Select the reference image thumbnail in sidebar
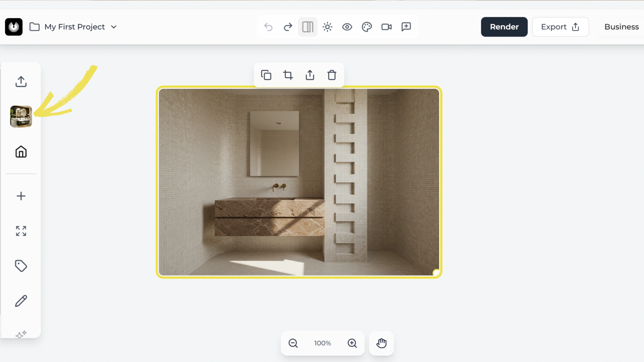 point(21,116)
